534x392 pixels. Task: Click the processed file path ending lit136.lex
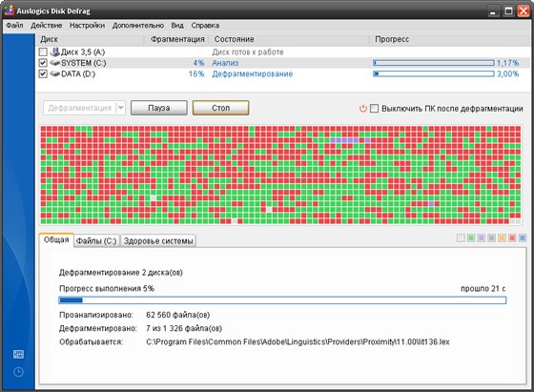coord(298,342)
